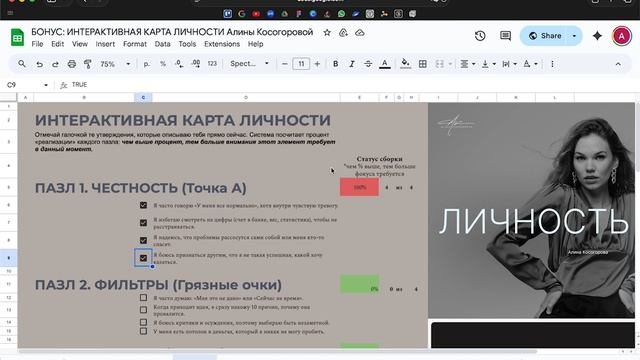Open the text wrapping dropdown
The height and width of the screenshot is (360, 640).
[509, 64]
